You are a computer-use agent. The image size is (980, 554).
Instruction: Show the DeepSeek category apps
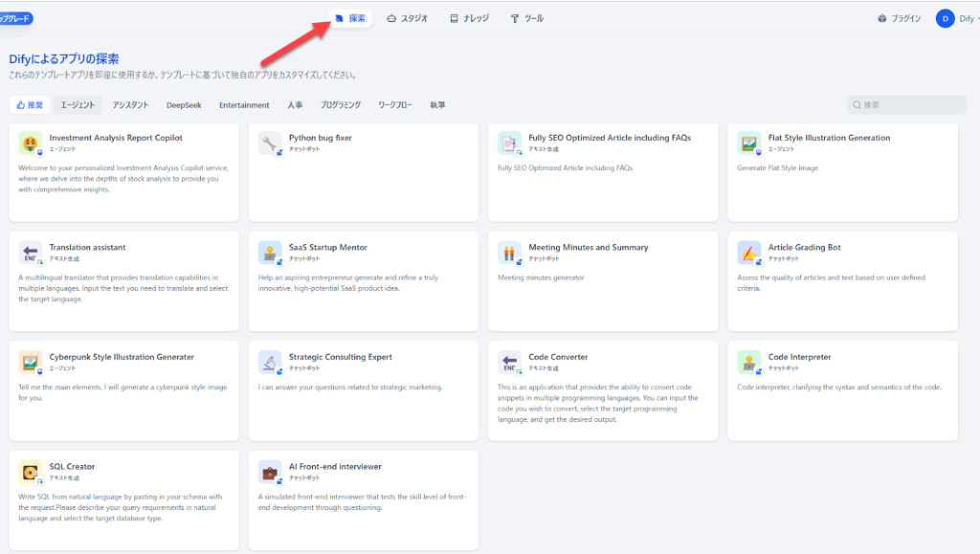(x=184, y=105)
